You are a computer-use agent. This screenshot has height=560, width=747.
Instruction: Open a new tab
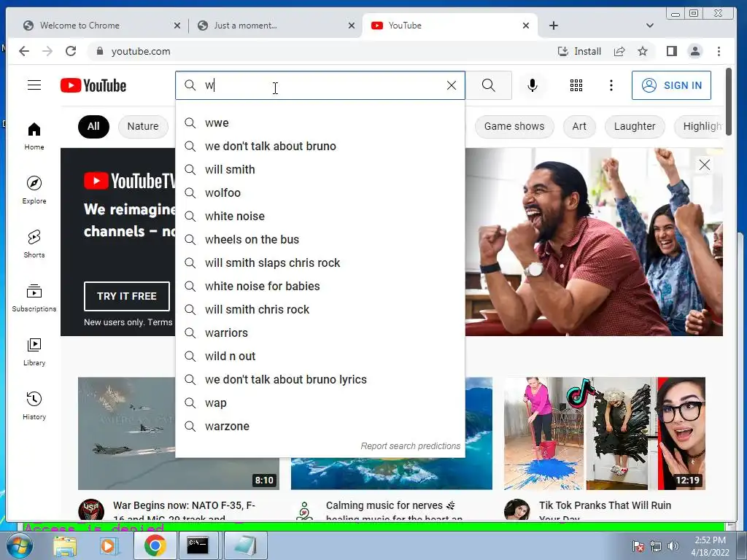pyautogui.click(x=554, y=26)
